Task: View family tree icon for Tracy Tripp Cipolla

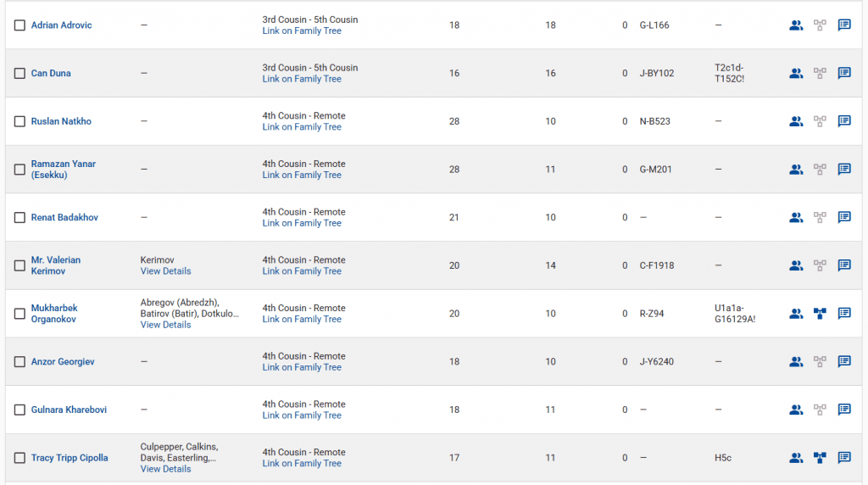Action: point(820,458)
